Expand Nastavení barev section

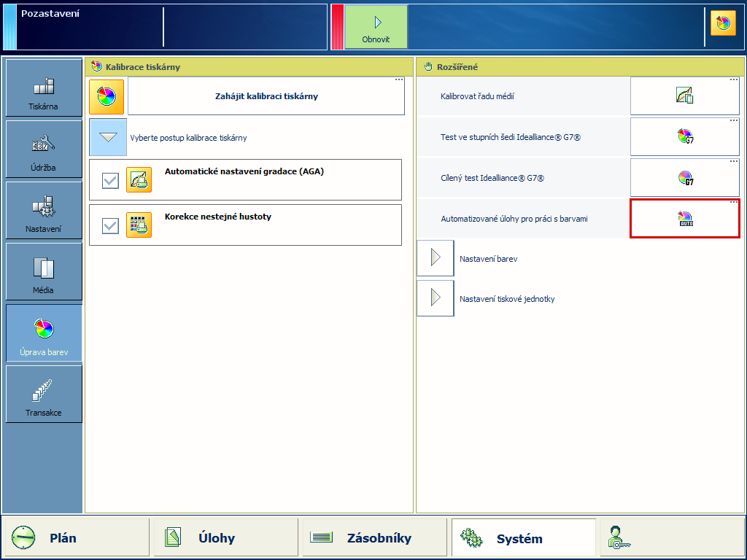pos(436,258)
